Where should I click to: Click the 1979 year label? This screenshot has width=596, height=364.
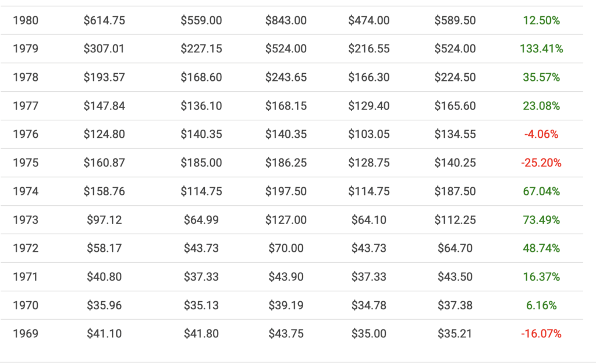tap(26, 49)
